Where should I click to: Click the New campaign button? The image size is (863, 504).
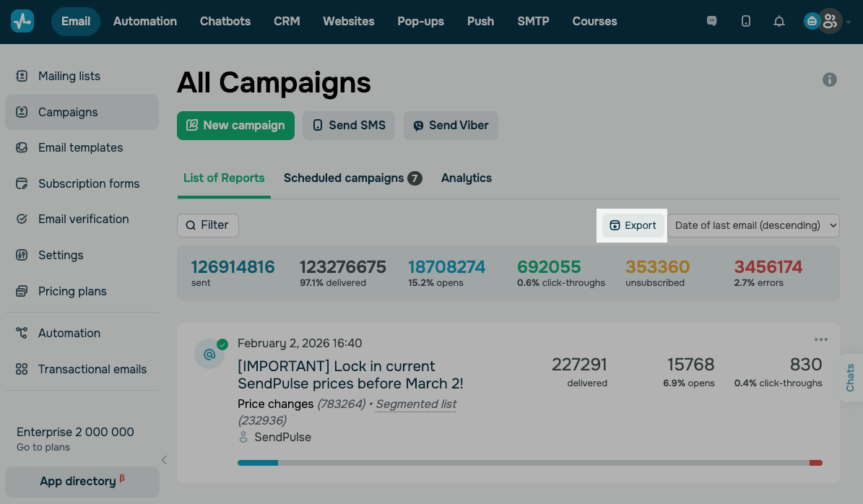(235, 125)
